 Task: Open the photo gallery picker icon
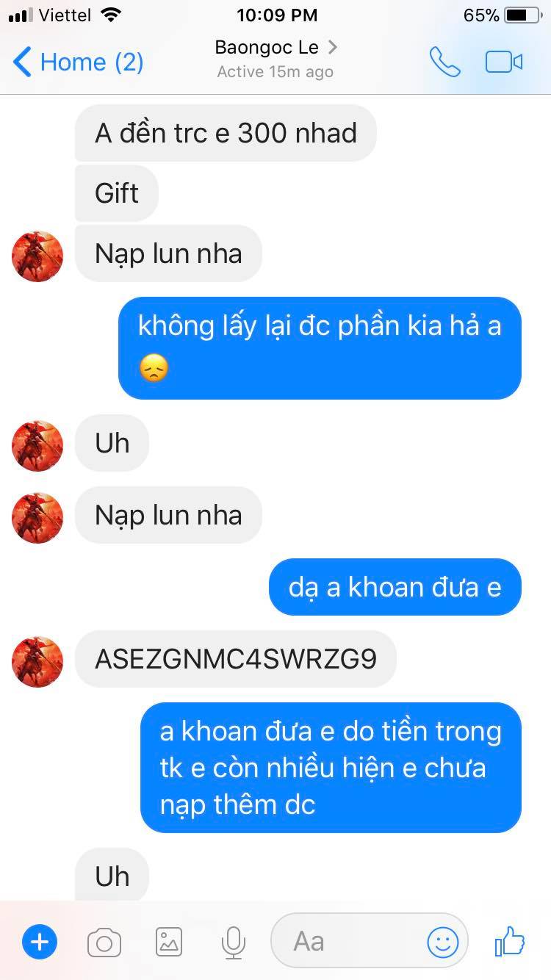pyautogui.click(x=169, y=942)
